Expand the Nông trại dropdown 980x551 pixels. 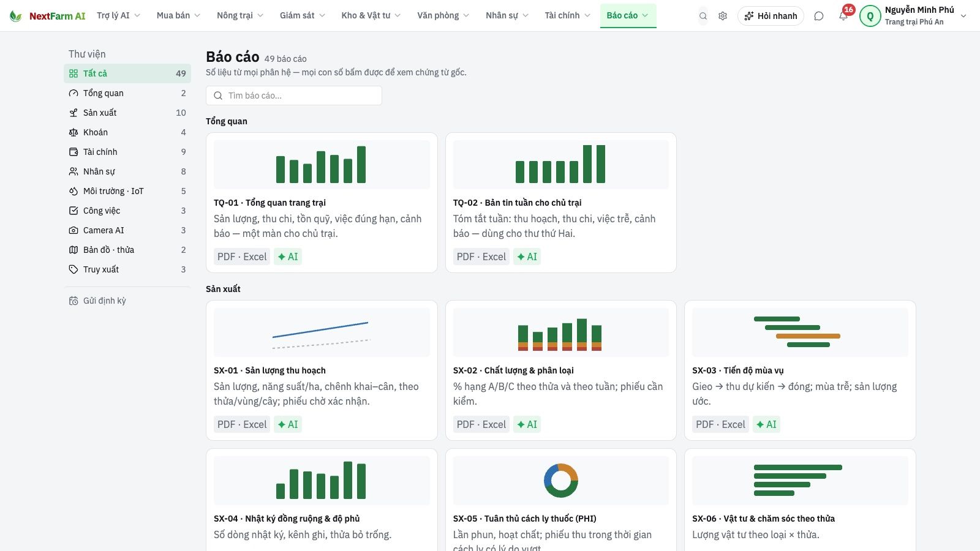pyautogui.click(x=240, y=15)
